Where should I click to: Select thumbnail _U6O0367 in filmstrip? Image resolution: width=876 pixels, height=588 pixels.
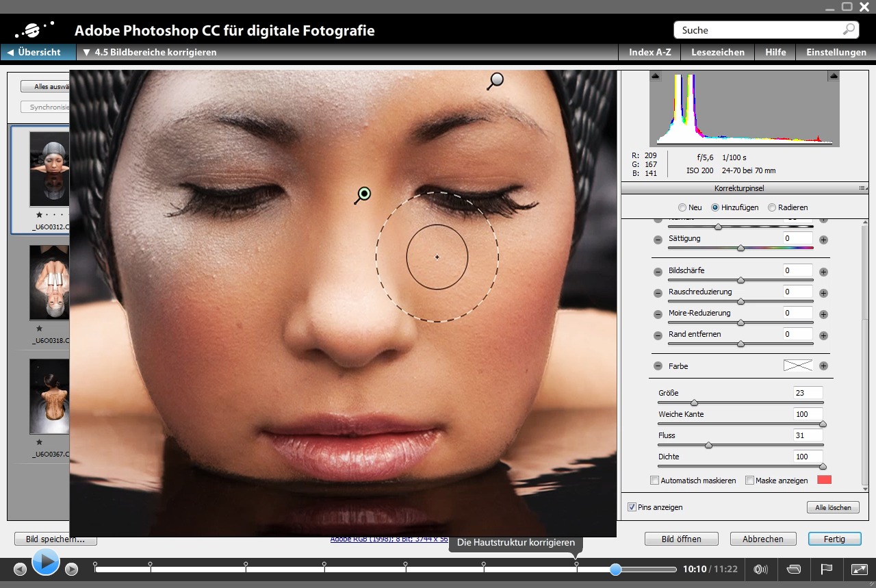(50, 396)
